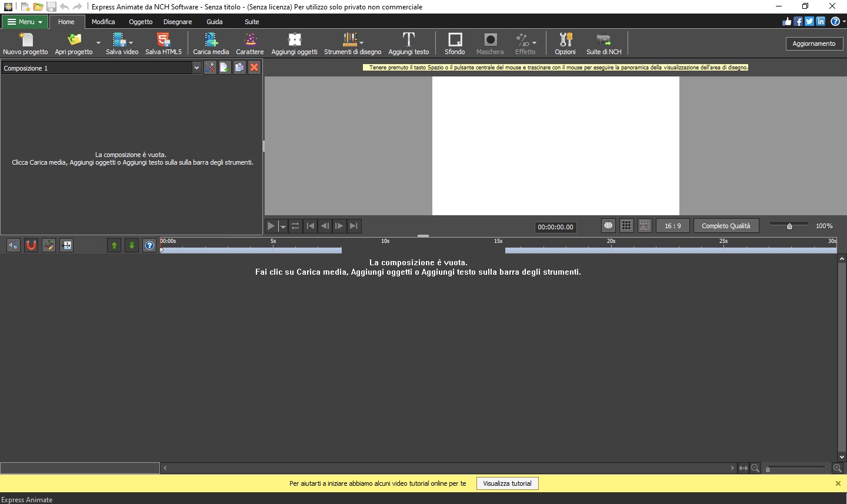Viewport: 847px width, 504px height.
Task: Click the quick-access new file icon in title bar
Action: 25,6
